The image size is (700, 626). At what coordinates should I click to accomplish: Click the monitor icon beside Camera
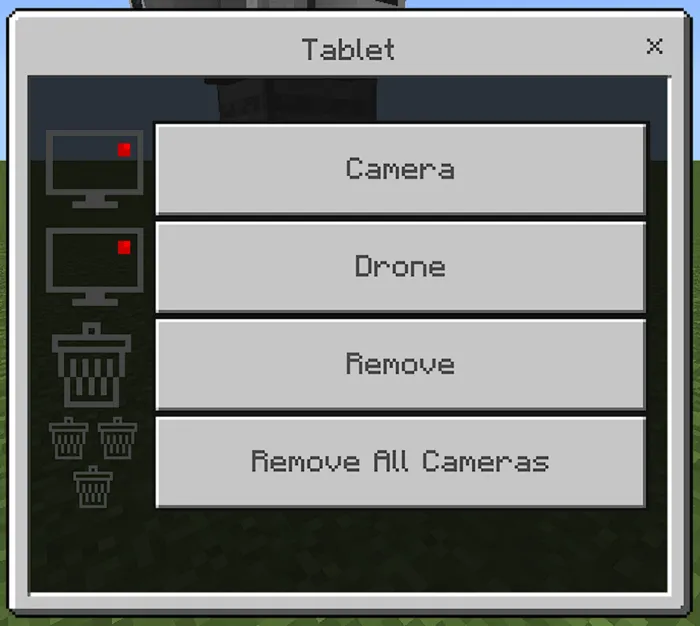coord(95,169)
